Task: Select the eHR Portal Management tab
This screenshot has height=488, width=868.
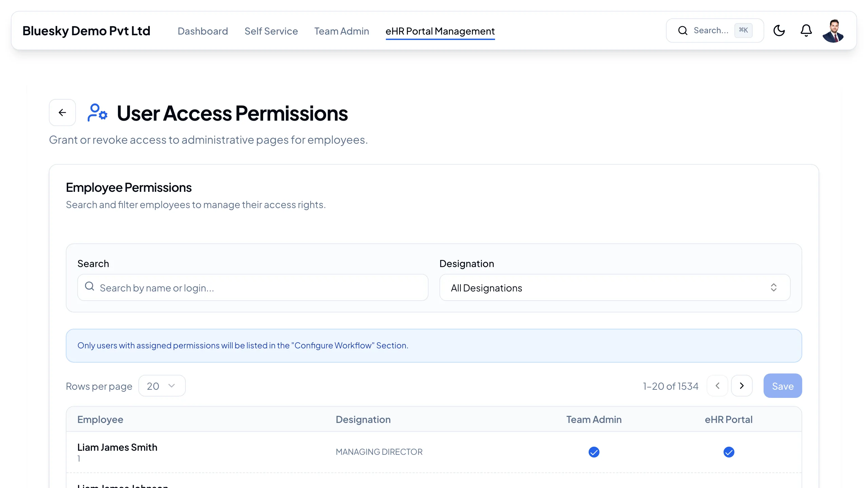Action: [x=440, y=31]
